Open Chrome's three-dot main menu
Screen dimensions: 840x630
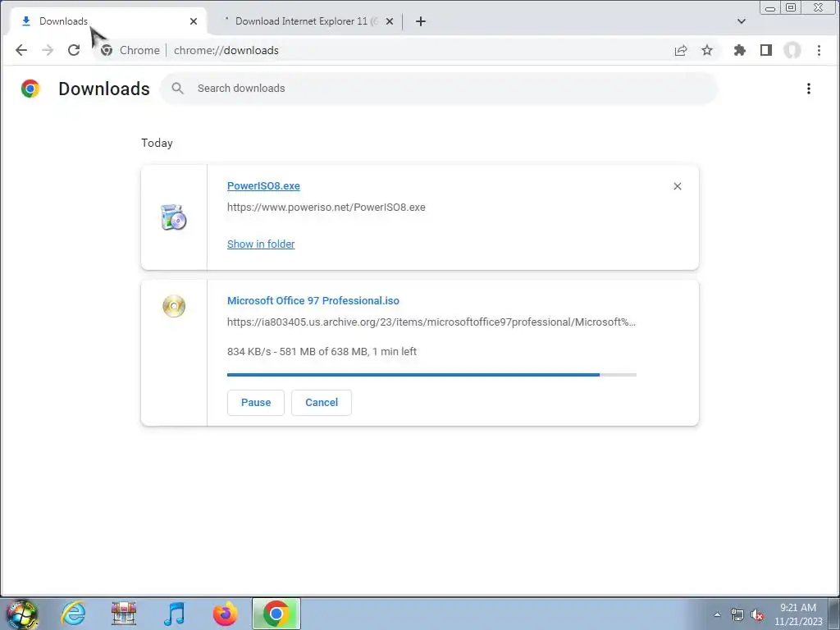pyautogui.click(x=819, y=50)
